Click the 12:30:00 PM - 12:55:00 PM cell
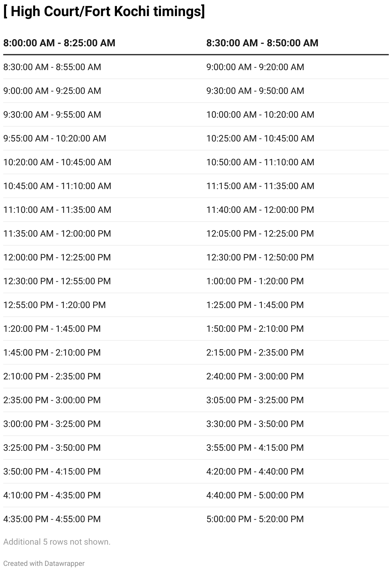Screen dimensions: 392x571 (x=57, y=281)
